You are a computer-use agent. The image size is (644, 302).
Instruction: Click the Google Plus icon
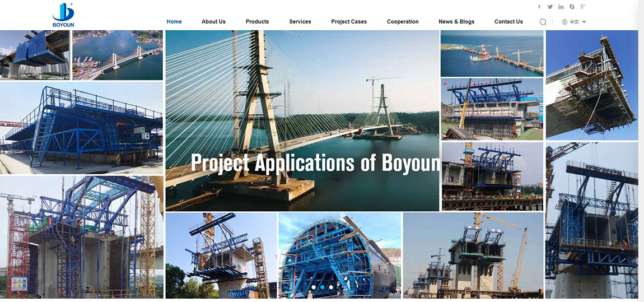583,7
